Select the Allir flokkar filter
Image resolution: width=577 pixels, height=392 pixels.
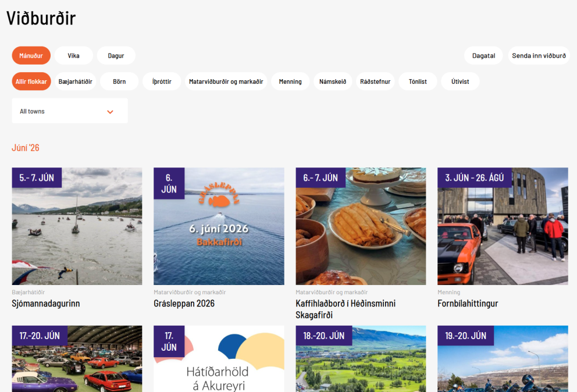click(x=31, y=81)
